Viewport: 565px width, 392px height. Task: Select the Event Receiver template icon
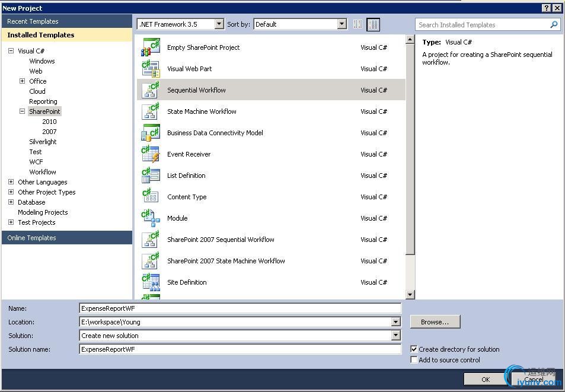coord(151,154)
